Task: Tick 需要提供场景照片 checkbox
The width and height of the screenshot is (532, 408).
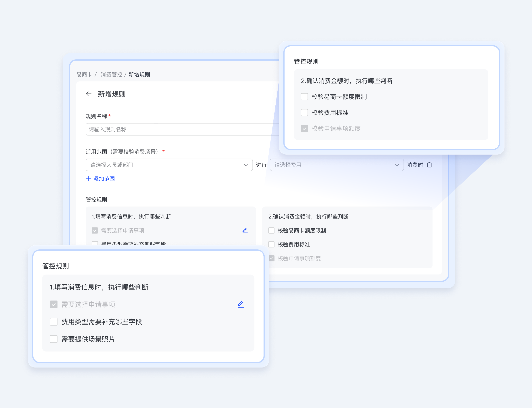Action: tap(54, 339)
